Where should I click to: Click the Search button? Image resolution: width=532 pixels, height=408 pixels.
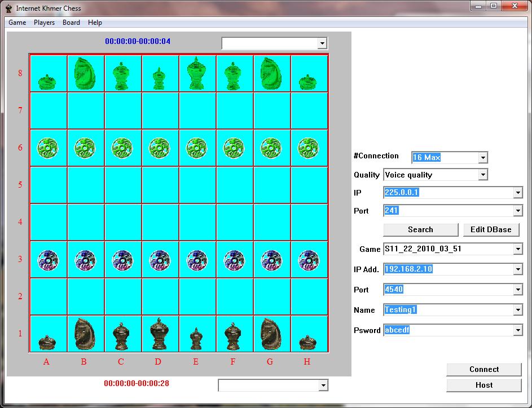421,230
